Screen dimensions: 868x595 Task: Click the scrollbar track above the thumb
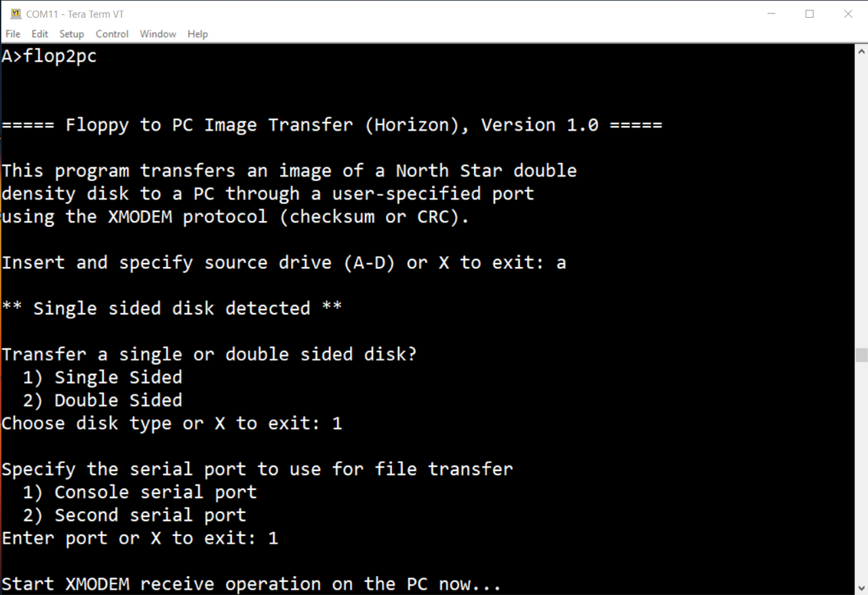(862, 202)
